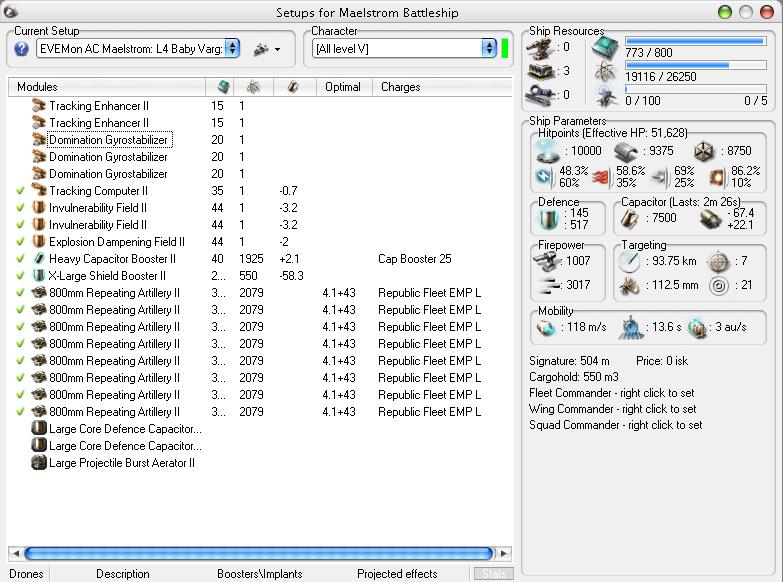
Task: Open the ship setup actions icon menu
Action: pos(267,49)
